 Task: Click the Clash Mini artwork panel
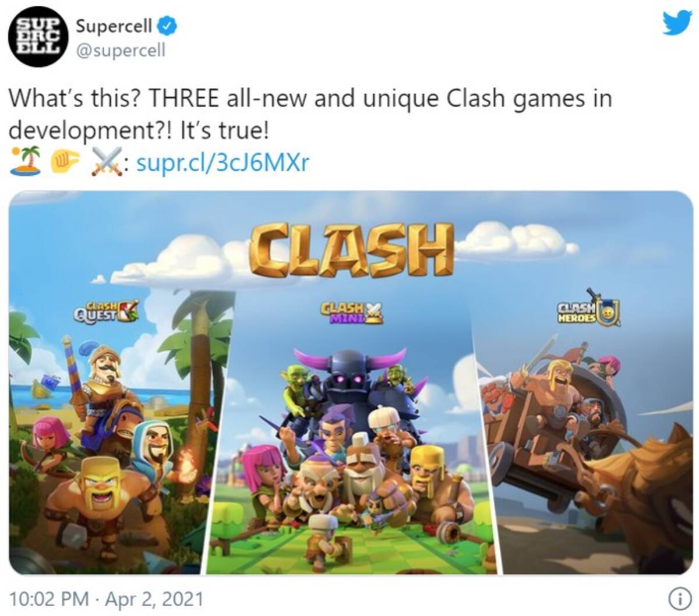(x=349, y=431)
